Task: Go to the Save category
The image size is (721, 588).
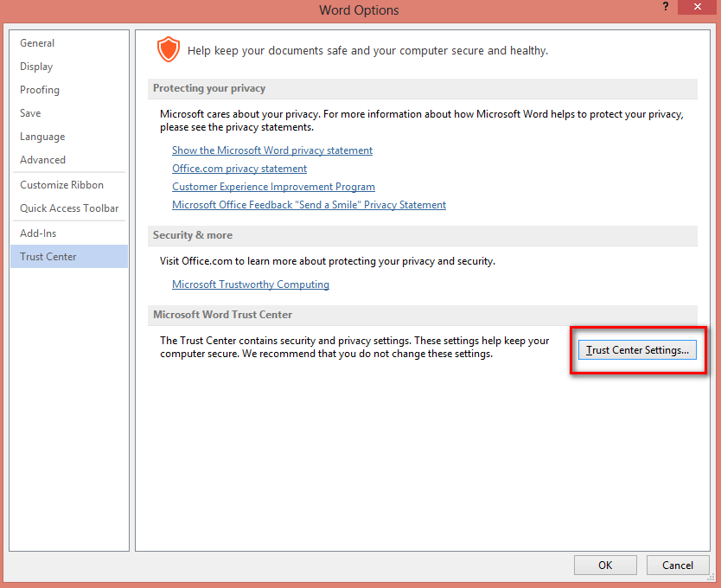Action: [x=69, y=113]
